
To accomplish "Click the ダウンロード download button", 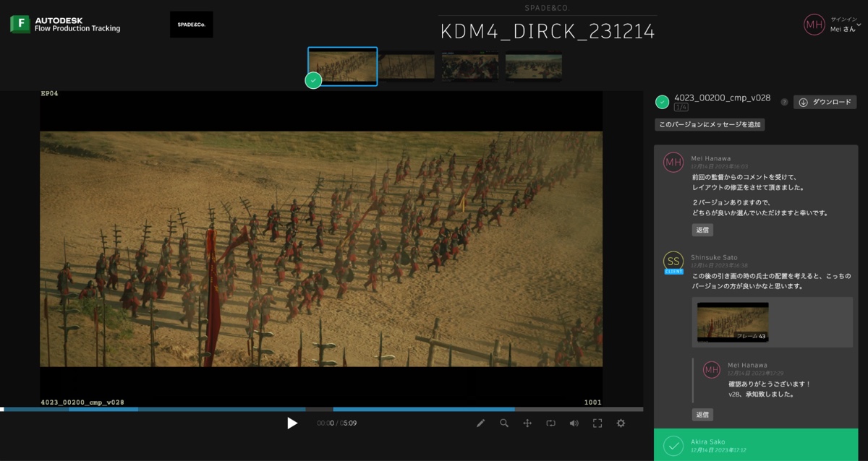I will [825, 103].
